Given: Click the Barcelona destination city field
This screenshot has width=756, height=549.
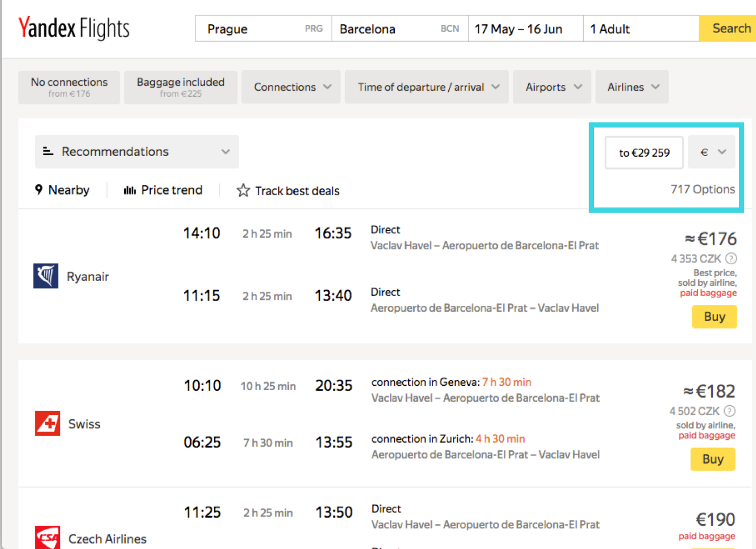Looking at the screenshot, I should pyautogui.click(x=400, y=29).
